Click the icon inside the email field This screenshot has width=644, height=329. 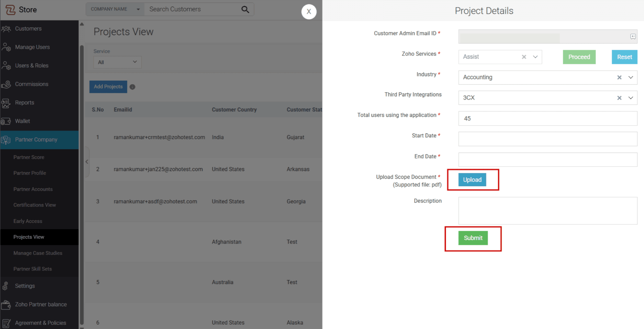[x=633, y=36]
